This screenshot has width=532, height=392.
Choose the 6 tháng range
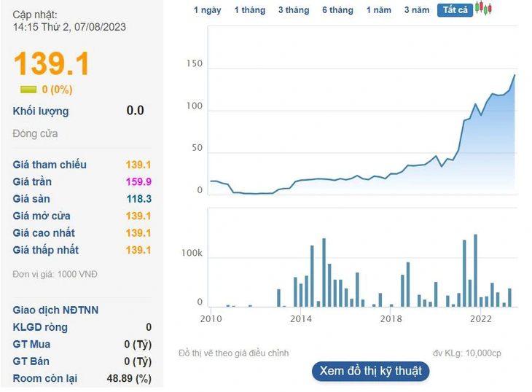(337, 10)
